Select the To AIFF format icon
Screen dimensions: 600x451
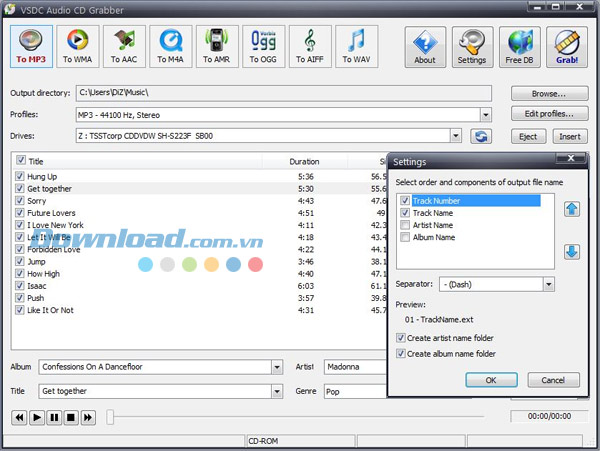coord(311,45)
